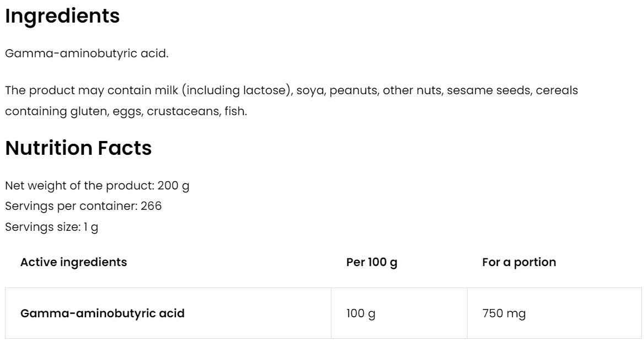
Task: Click the For a portion column header
Action: (x=519, y=262)
